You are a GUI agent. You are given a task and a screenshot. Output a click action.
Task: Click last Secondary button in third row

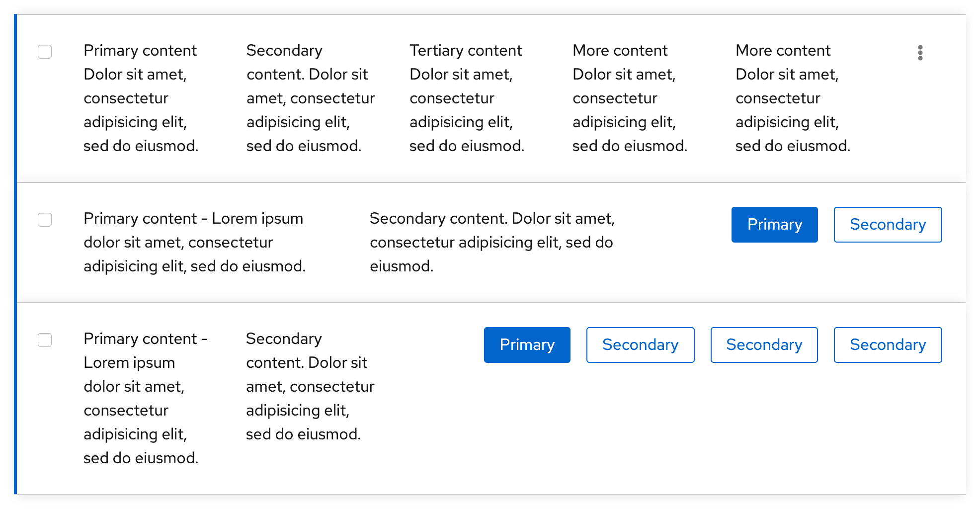[888, 345]
